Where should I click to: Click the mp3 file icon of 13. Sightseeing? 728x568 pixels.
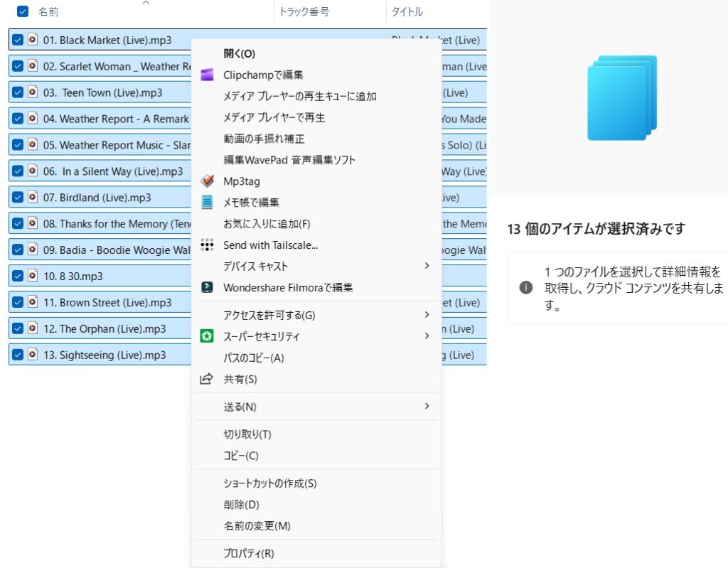(x=32, y=355)
